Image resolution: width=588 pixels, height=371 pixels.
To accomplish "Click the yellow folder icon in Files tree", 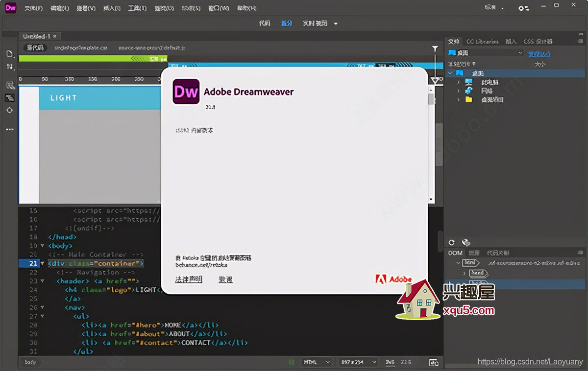I will 469,99.
